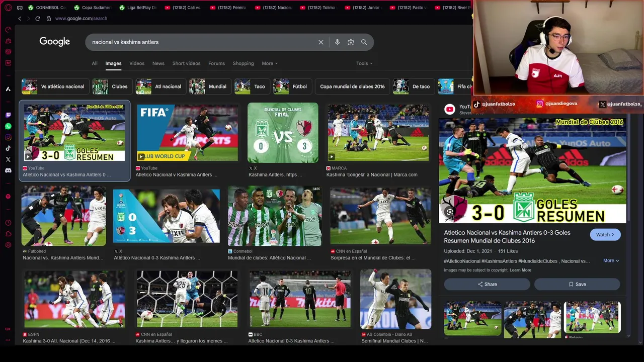The height and width of the screenshot is (362, 644).
Task: Open the Atletico Nacional vs Kashima 0-3 Goles title
Action: 507,237
